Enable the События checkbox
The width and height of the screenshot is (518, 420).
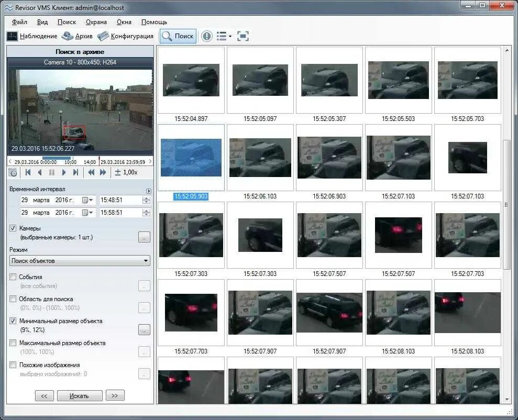pos(13,277)
